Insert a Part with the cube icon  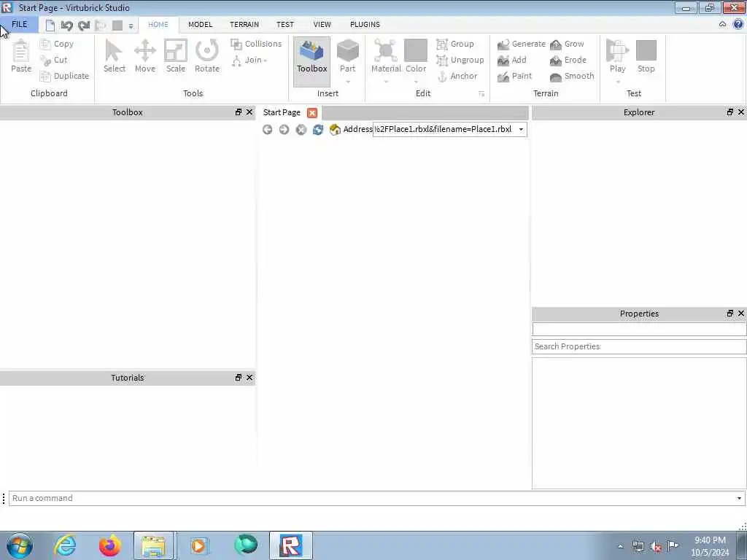(x=348, y=50)
